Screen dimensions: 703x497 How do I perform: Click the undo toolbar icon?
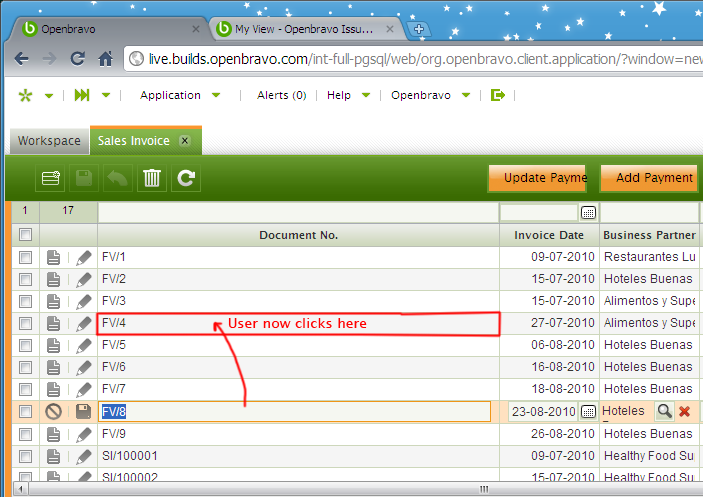[117, 178]
